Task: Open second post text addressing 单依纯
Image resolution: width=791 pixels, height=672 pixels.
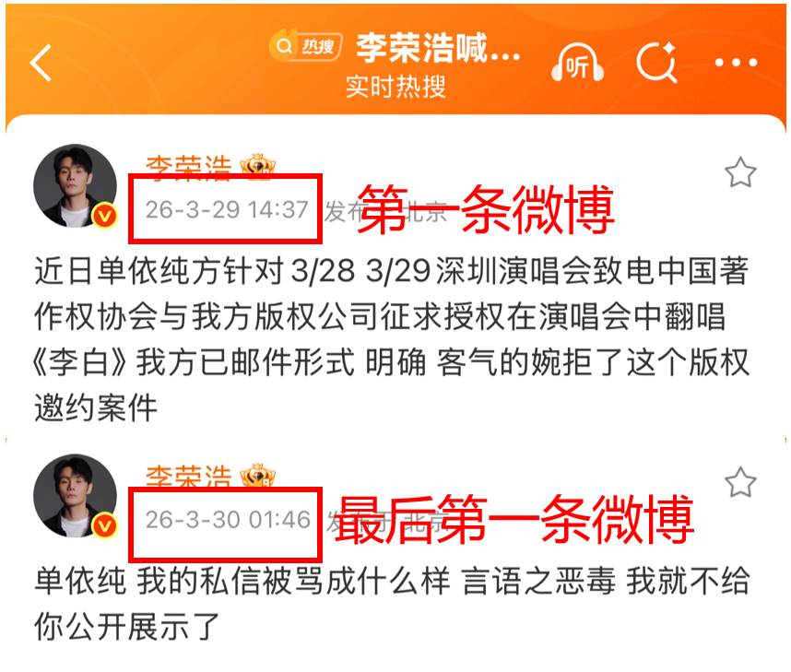Action: pyautogui.click(x=392, y=604)
